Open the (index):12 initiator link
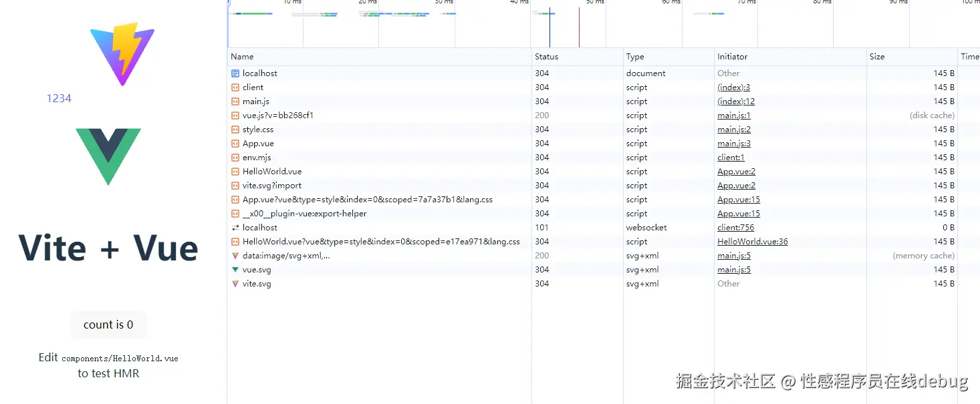This screenshot has height=404, width=980. tap(736, 102)
